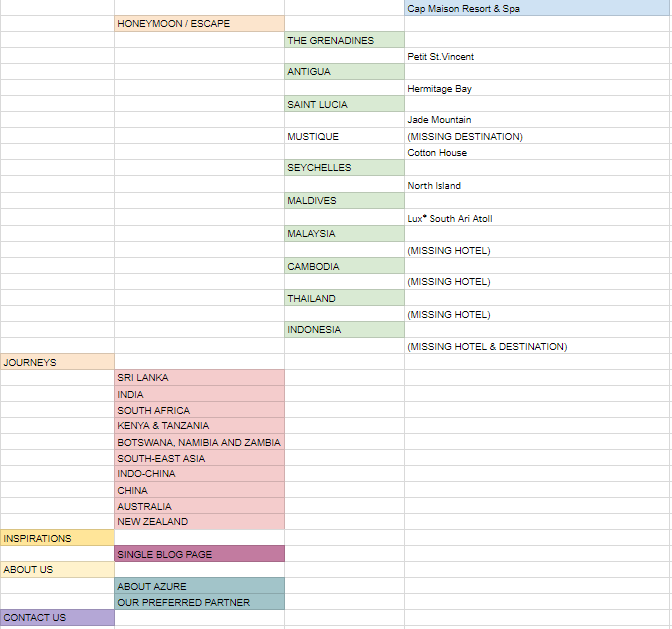
Task: Click the MALAYSIA cell
Action: 344,234
